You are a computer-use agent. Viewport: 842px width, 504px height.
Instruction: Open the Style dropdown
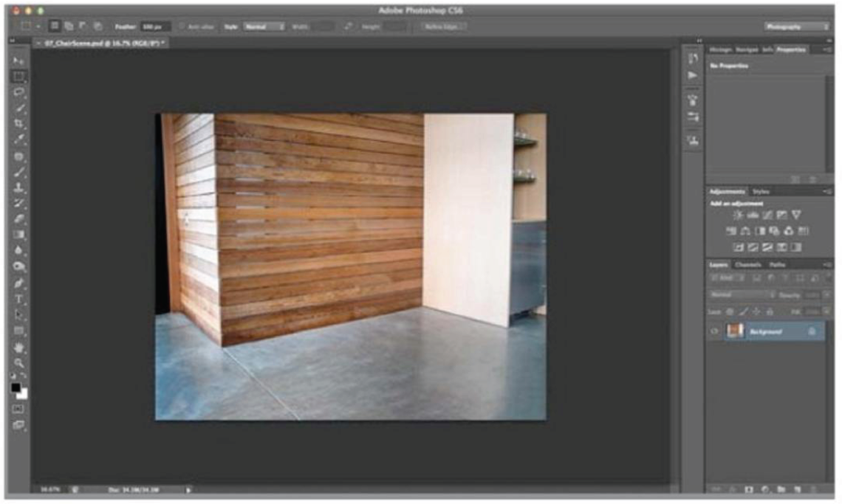point(264,27)
